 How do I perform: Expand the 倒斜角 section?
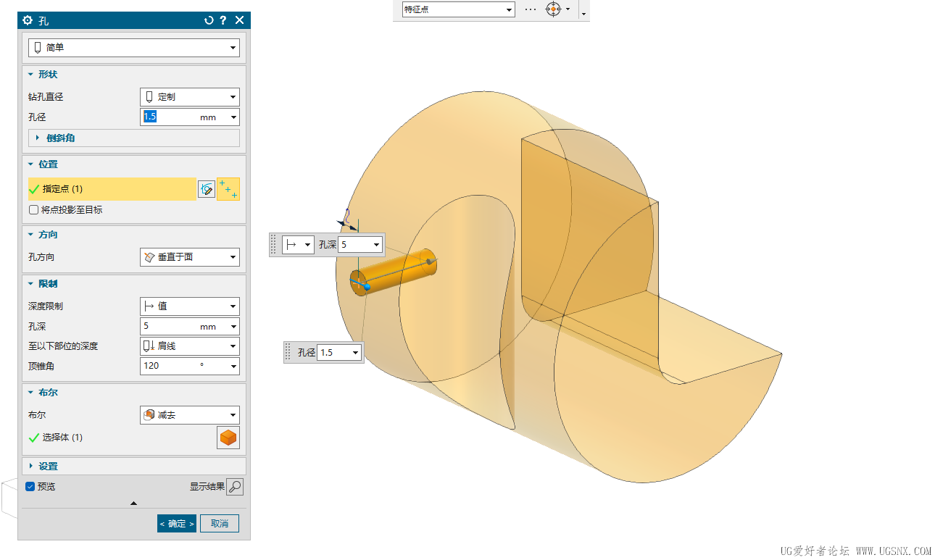tap(38, 138)
